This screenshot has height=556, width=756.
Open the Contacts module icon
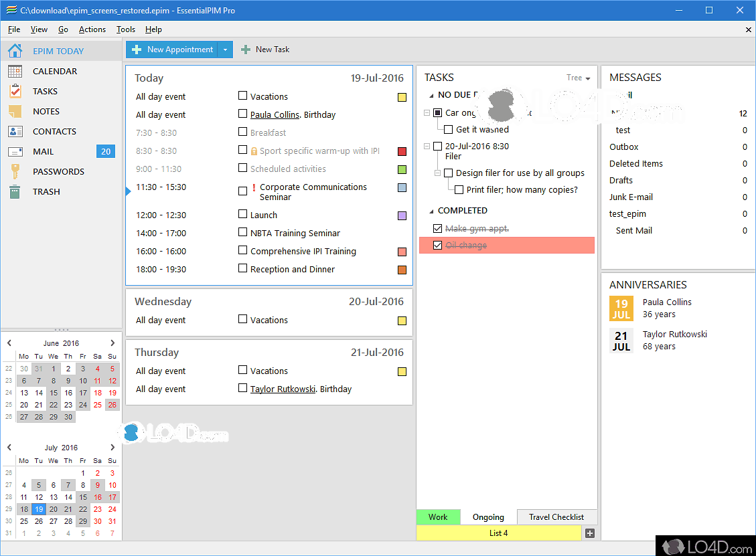(15, 132)
